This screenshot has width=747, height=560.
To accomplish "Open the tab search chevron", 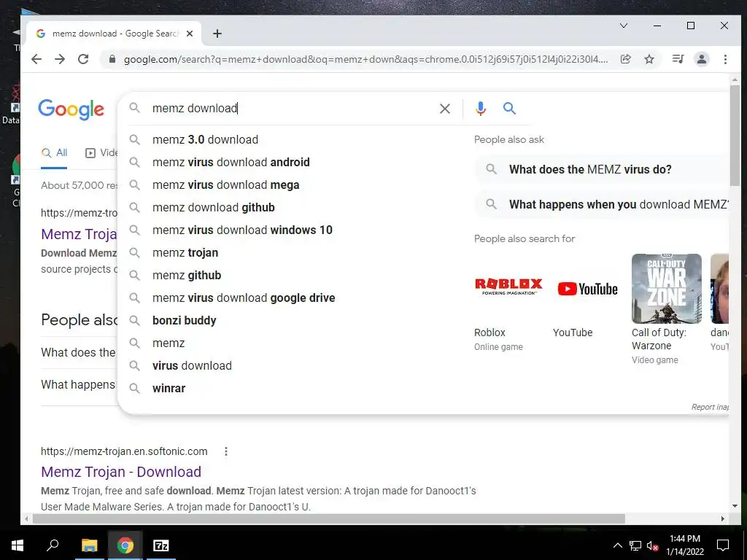I will [624, 26].
